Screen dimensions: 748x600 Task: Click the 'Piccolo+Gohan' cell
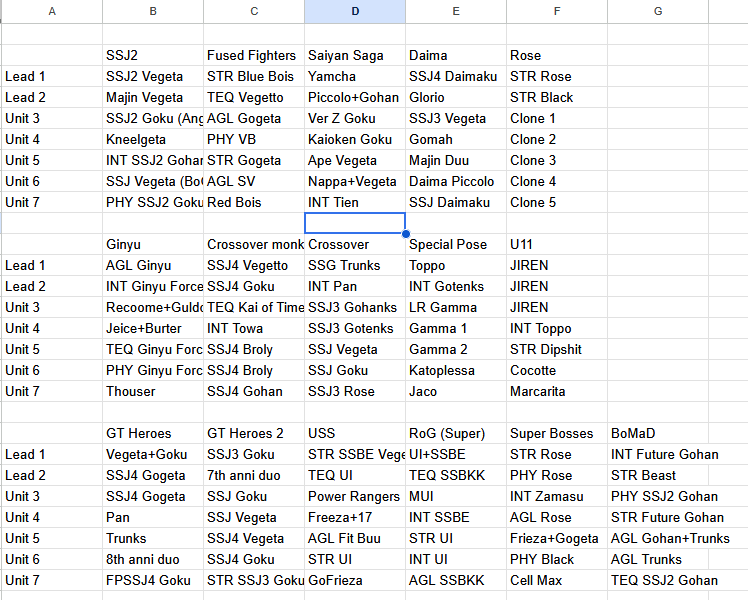coord(355,97)
